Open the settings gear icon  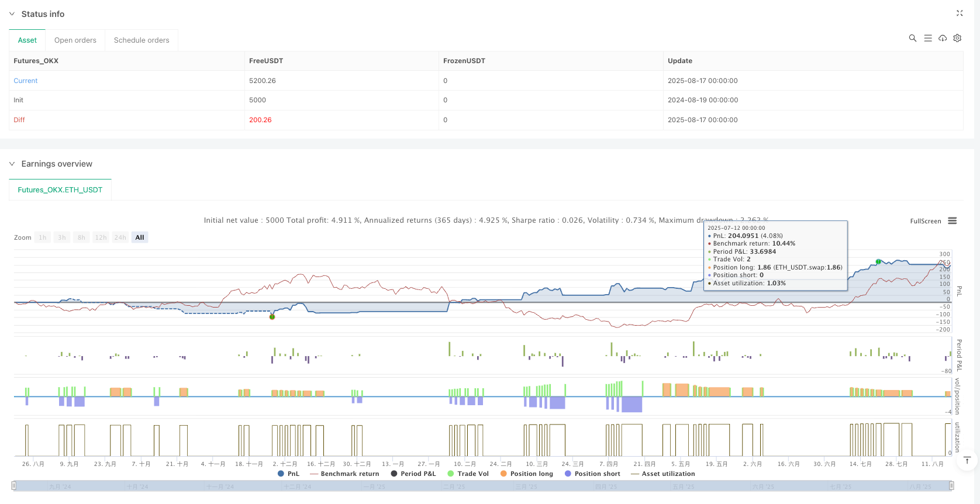(957, 38)
